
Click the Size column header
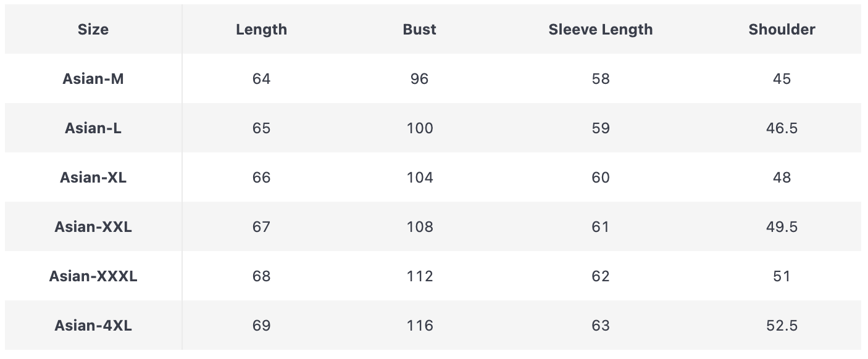coord(93,30)
